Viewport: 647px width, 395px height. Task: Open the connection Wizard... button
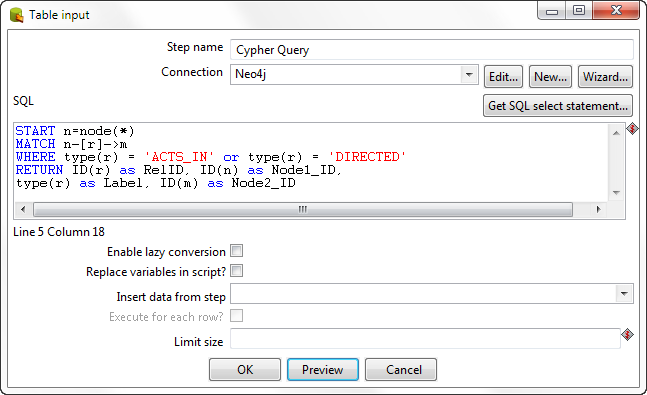(x=605, y=77)
